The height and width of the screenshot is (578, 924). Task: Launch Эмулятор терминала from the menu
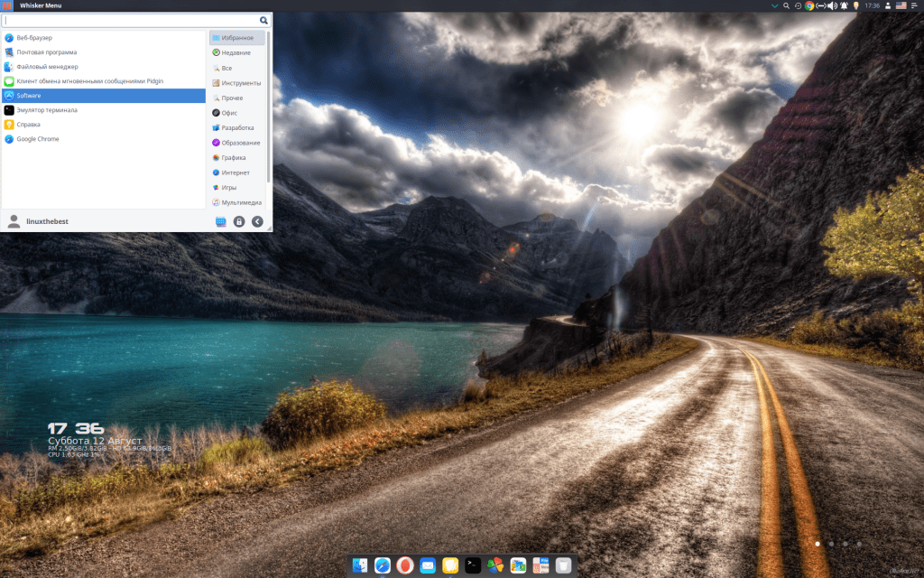coord(104,109)
